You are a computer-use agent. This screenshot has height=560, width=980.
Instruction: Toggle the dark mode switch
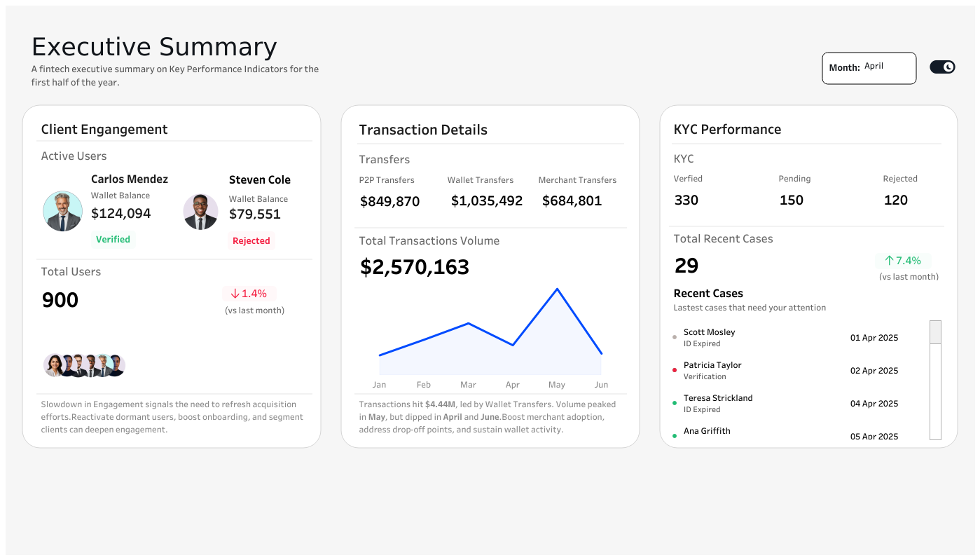(941, 67)
